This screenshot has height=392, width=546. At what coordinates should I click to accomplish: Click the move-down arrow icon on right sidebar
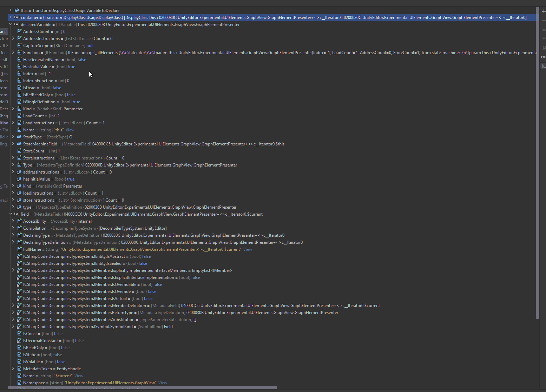tap(544, 39)
